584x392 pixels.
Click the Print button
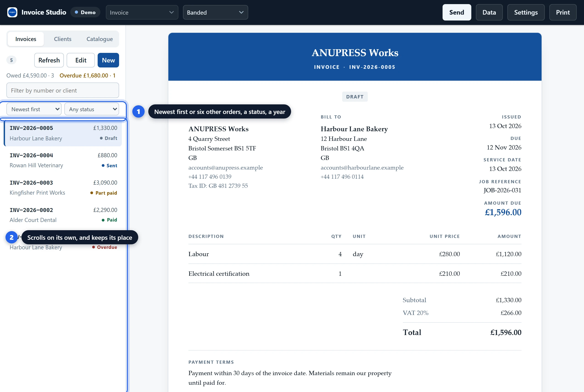pyautogui.click(x=563, y=12)
